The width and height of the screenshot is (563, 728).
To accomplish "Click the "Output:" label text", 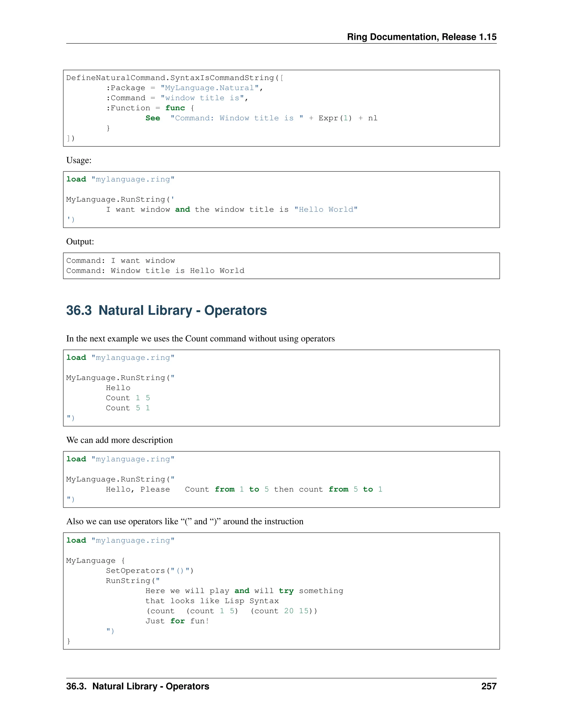I will pyautogui.click(x=80, y=242).
